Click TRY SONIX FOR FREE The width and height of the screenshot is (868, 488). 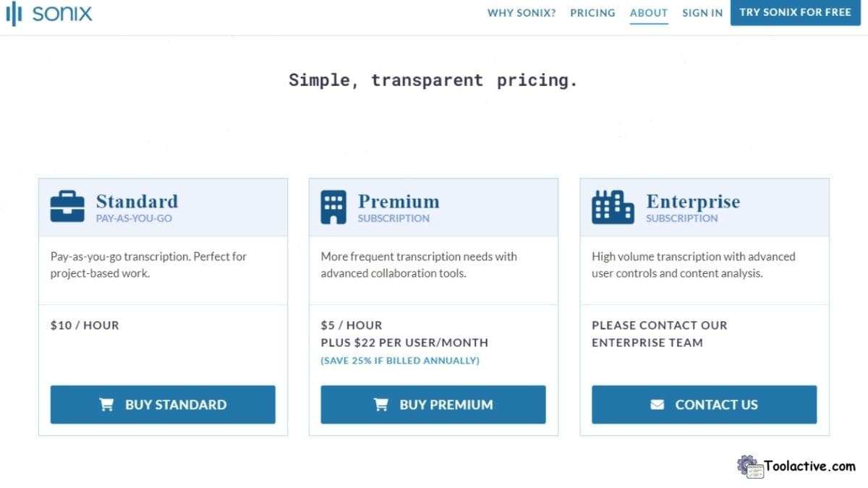[x=795, y=12]
